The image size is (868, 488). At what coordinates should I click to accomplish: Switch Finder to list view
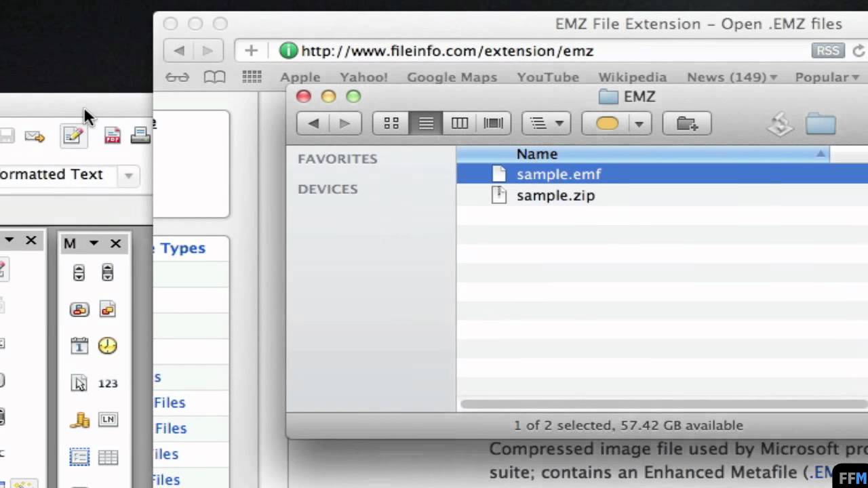(x=426, y=123)
